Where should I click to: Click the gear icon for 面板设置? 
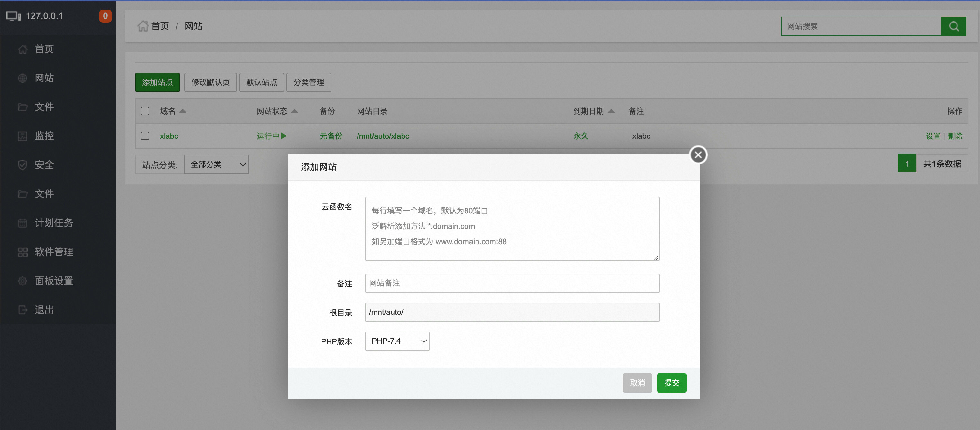click(23, 281)
